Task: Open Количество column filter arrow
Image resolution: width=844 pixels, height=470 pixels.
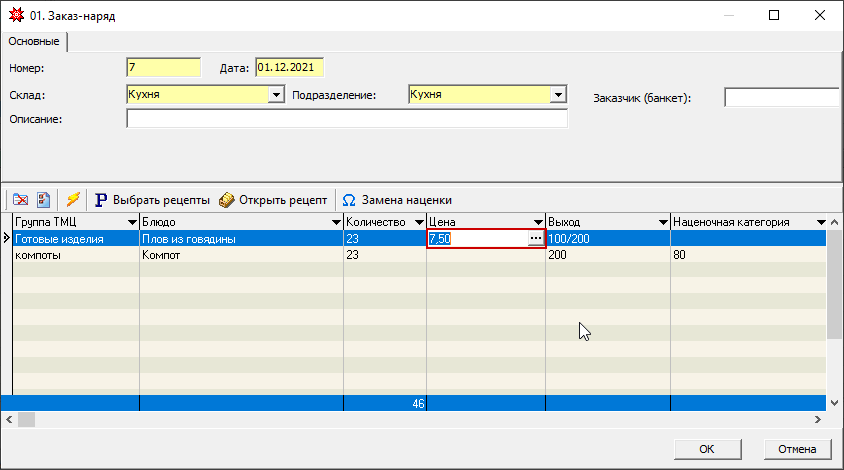Action: click(x=418, y=222)
